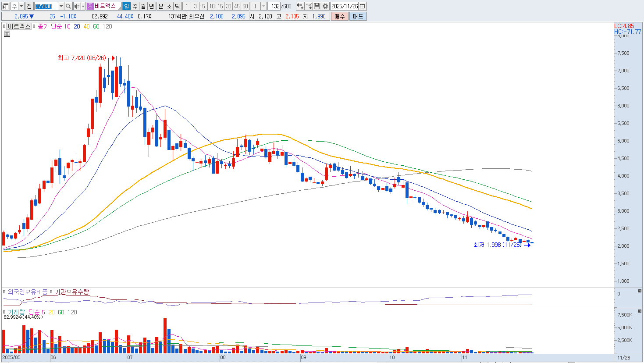
Task: Click the line indicator add icon
Action: 309,6
